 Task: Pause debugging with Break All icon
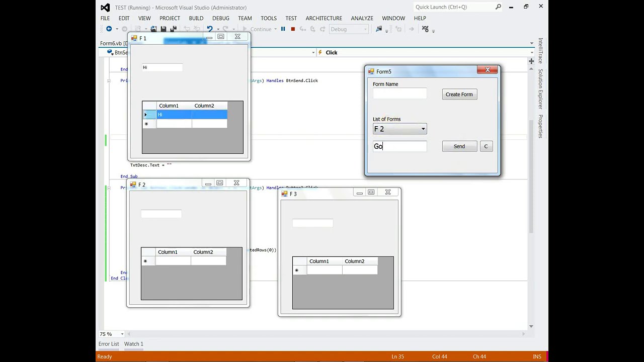point(283,29)
